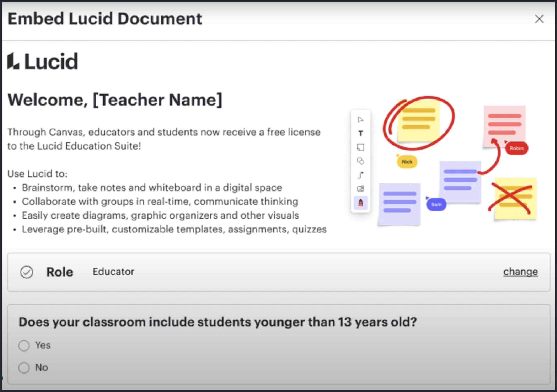
Task: Click the 'Use Lucid to:' text
Action: 38,174
